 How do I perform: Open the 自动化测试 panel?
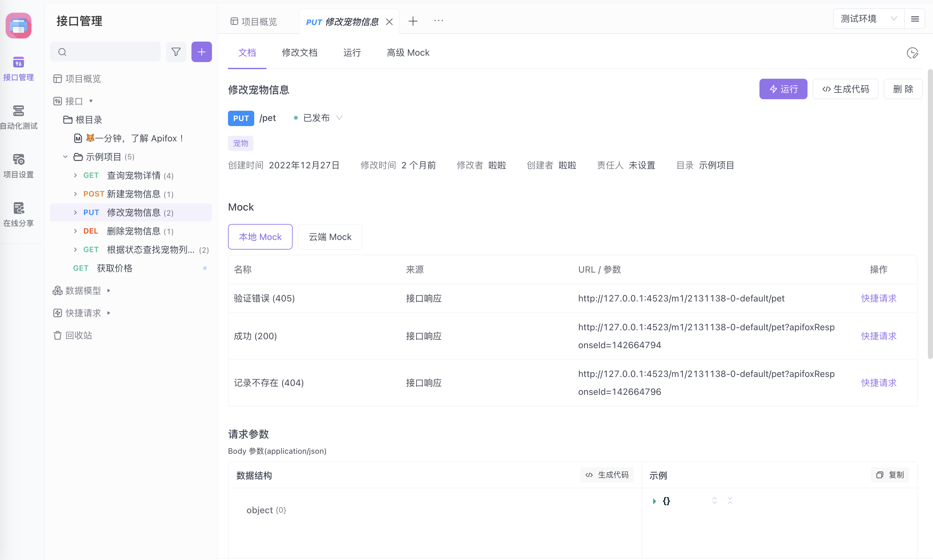pos(19,117)
